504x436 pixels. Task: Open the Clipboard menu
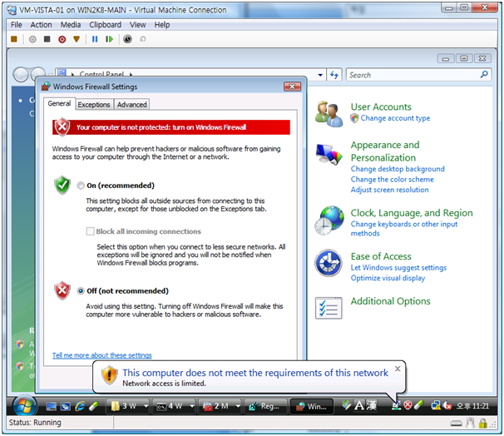coord(105,25)
